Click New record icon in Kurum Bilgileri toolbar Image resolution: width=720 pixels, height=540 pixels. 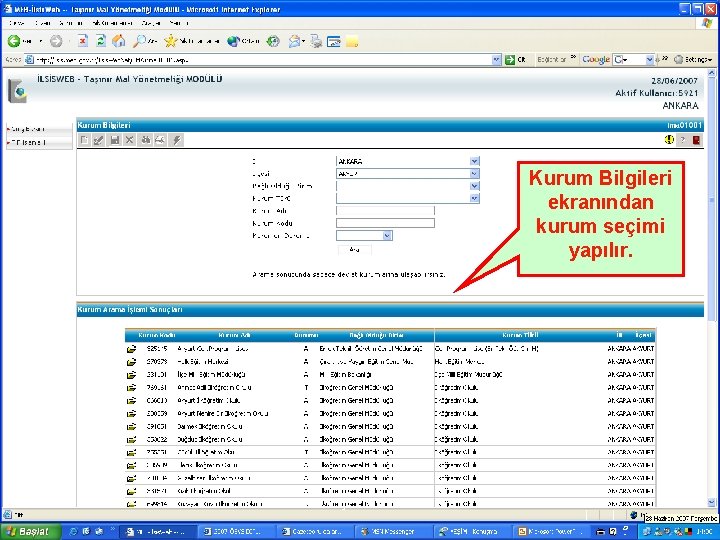pos(84,140)
